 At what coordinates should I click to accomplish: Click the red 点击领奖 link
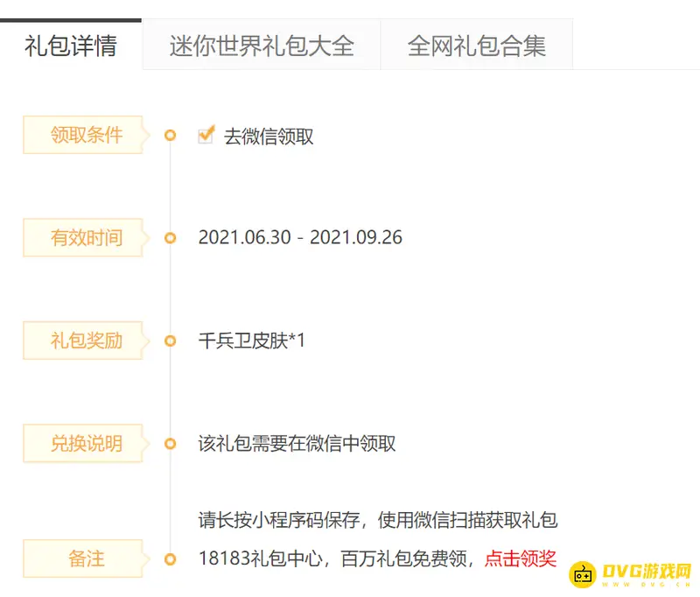pos(521,558)
